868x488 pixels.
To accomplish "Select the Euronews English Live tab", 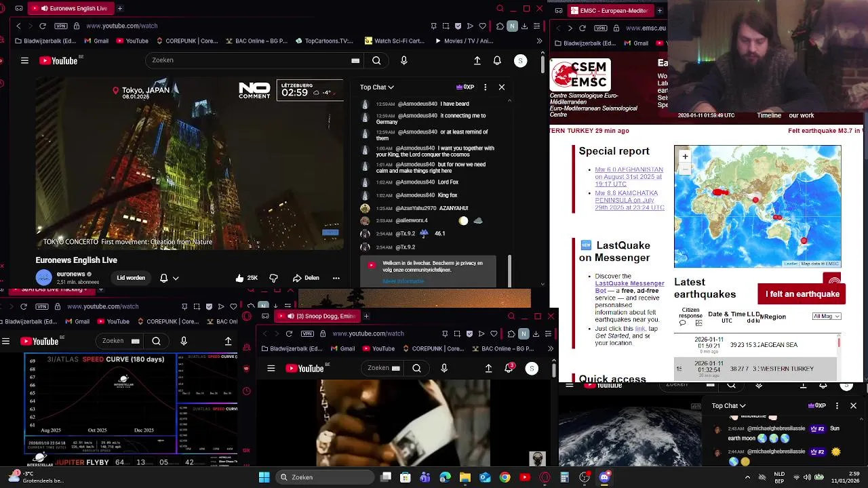I will (x=73, y=8).
